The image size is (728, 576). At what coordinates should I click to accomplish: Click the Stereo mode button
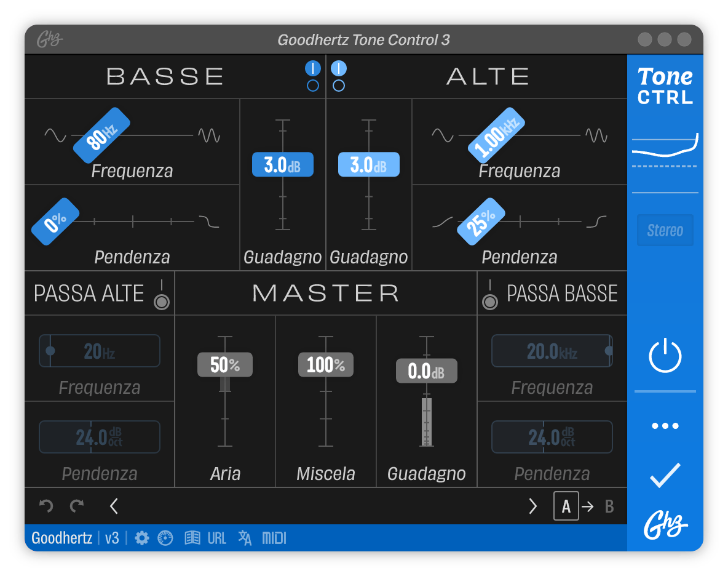[665, 230]
